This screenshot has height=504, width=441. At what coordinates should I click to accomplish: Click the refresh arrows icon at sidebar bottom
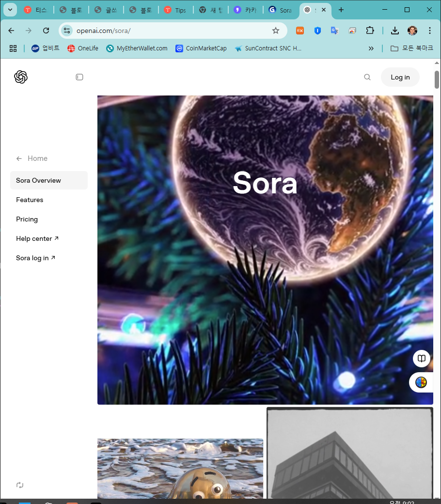pos(20,485)
